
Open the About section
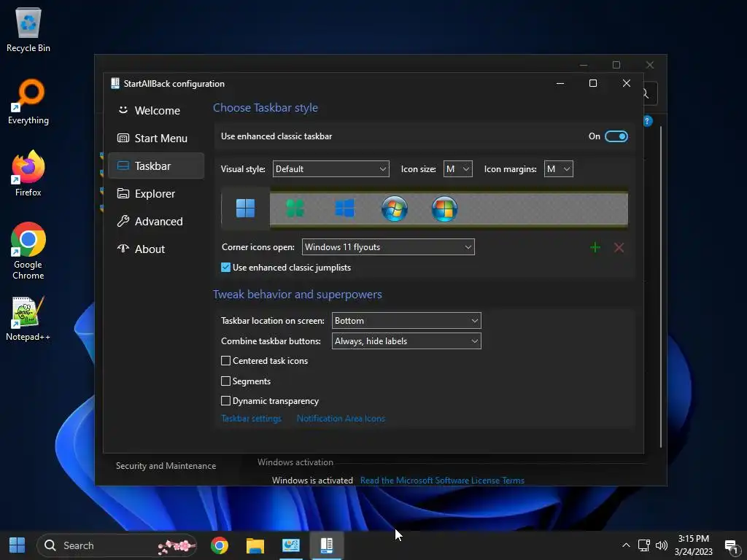(x=156, y=249)
